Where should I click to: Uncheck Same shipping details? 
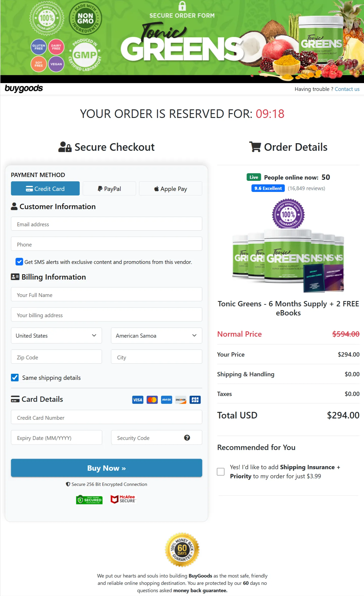point(15,378)
